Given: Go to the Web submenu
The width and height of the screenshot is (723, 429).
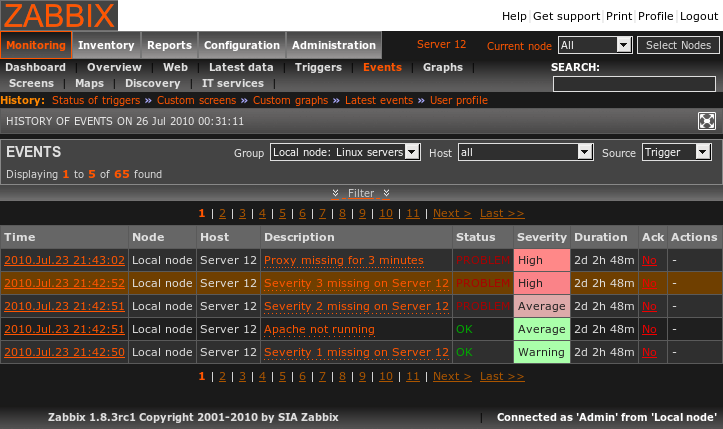Looking at the screenshot, I should click(175, 67).
